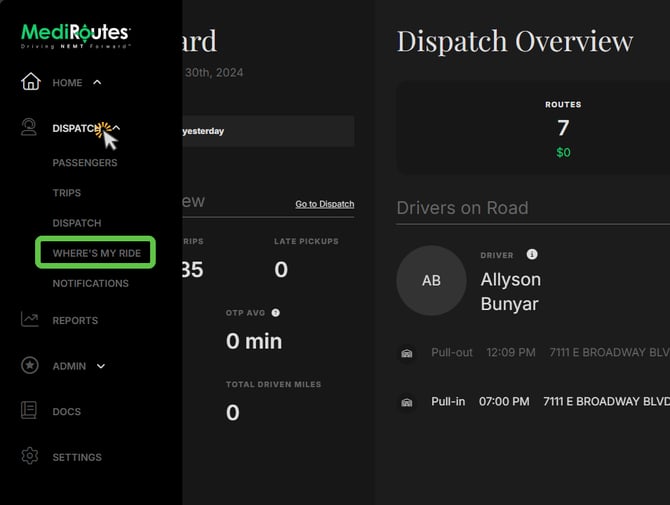This screenshot has height=505, width=670.
Task: Click the OTP AVG help icon
Action: [x=275, y=313]
